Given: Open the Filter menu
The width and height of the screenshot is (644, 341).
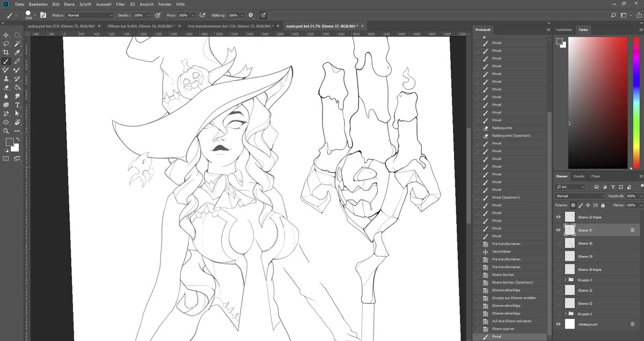Looking at the screenshot, I should (x=120, y=4).
